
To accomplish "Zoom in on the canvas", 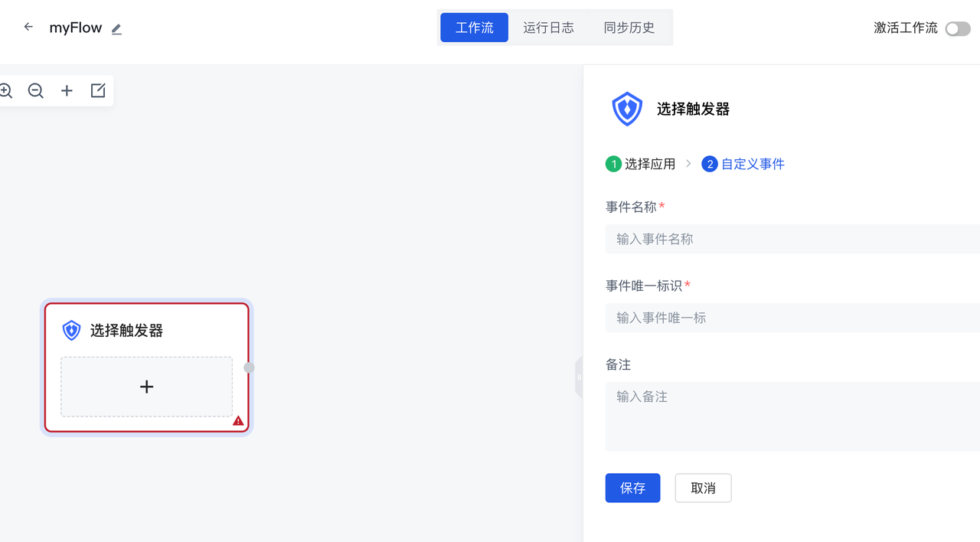I will [6, 91].
